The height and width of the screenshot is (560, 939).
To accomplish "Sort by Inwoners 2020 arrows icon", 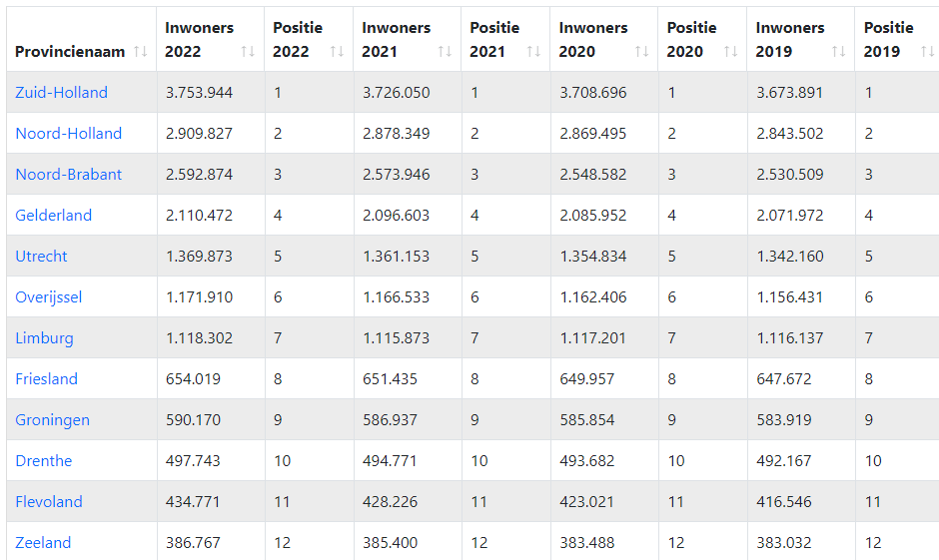I will point(642,52).
